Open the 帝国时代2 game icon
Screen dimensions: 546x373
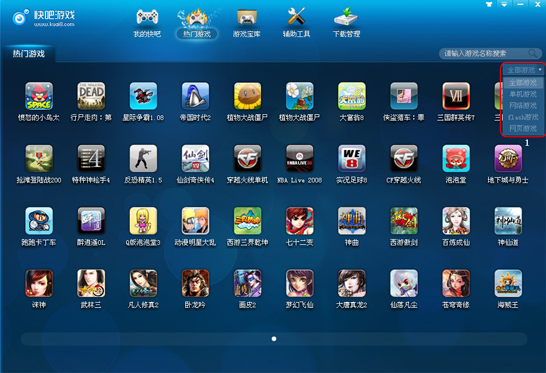point(195,96)
